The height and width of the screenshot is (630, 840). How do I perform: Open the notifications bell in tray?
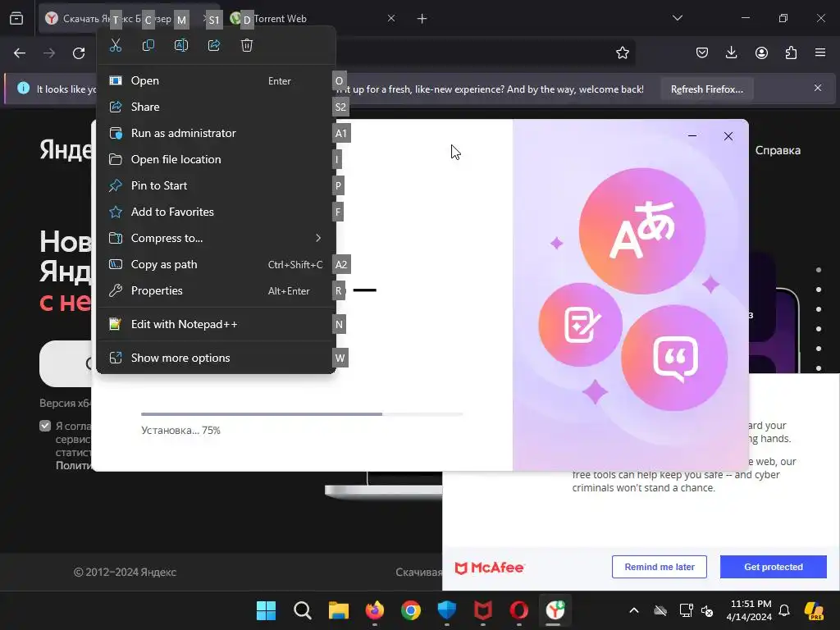[x=784, y=610]
